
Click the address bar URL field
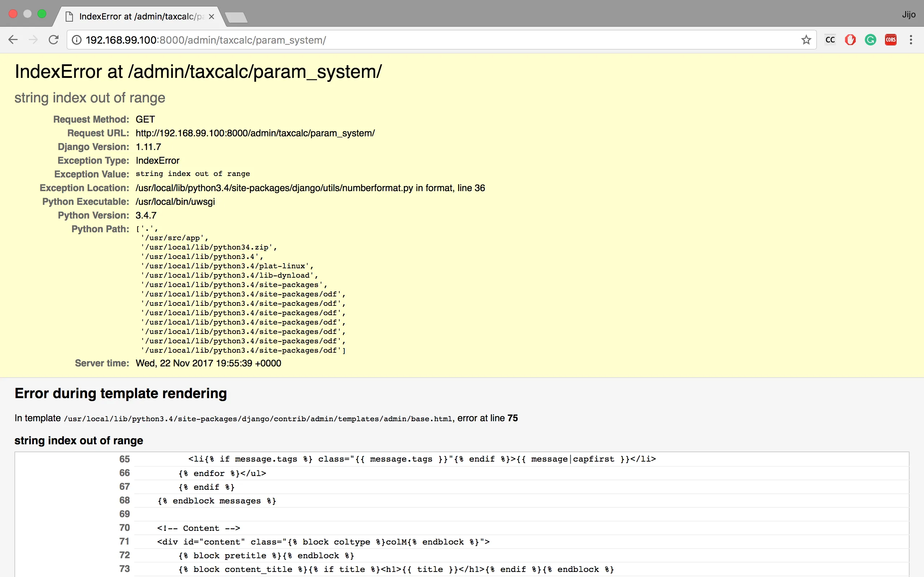(420, 40)
